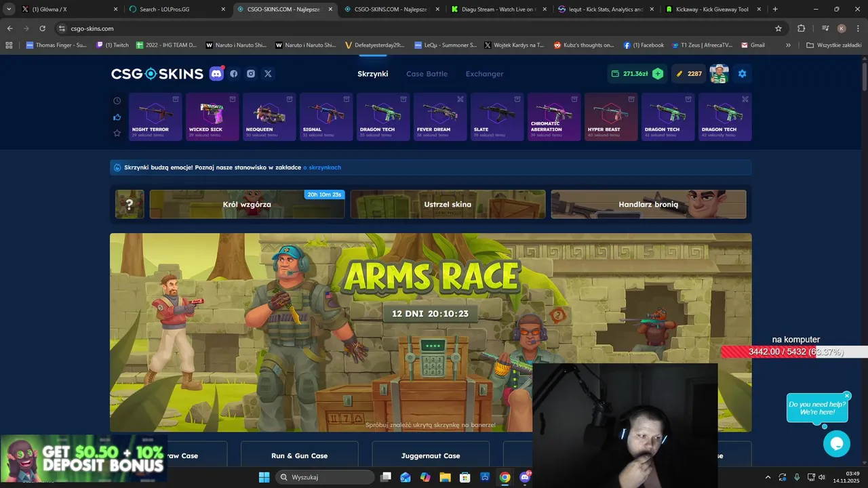Screen dimensions: 868x488
Task: Click the 'Gmail' bookmark
Action: tap(753, 45)
